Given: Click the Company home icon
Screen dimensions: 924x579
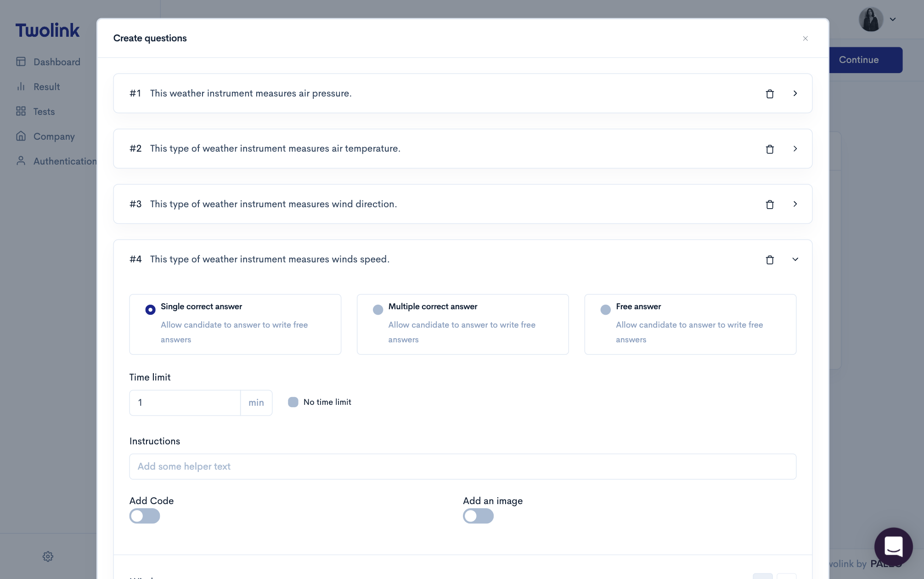Looking at the screenshot, I should 21,136.
